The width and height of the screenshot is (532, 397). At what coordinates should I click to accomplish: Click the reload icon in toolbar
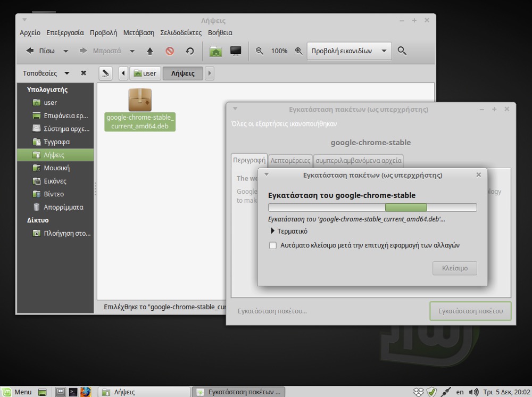190,51
